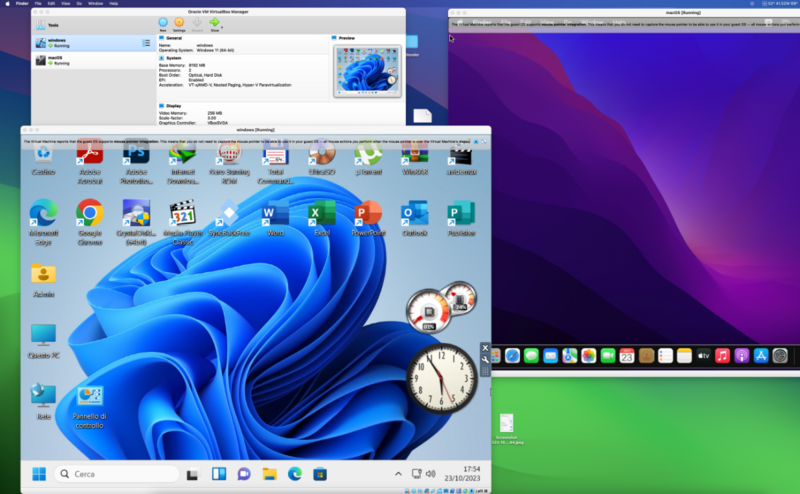Launch the PowerPoint desktop shortcut

pyautogui.click(x=368, y=214)
